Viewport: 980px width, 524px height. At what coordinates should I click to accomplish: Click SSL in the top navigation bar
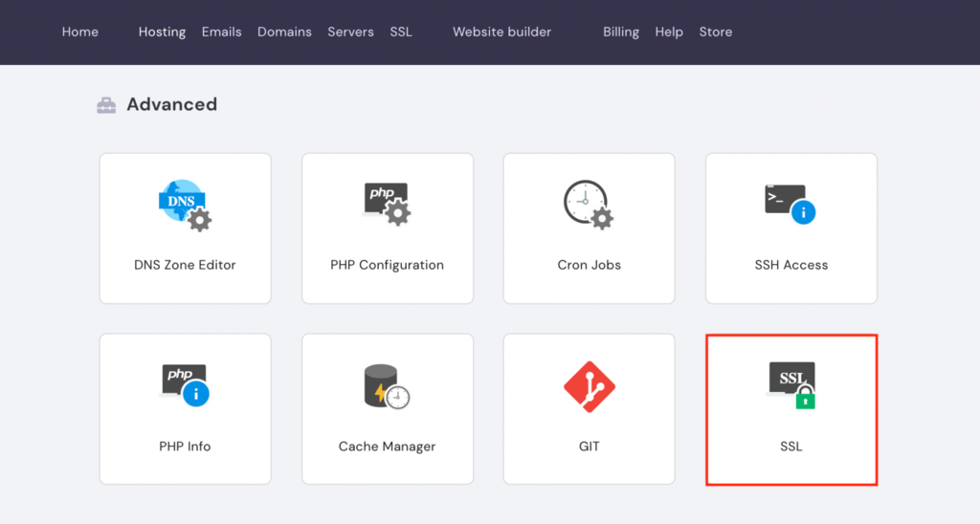pyautogui.click(x=401, y=32)
